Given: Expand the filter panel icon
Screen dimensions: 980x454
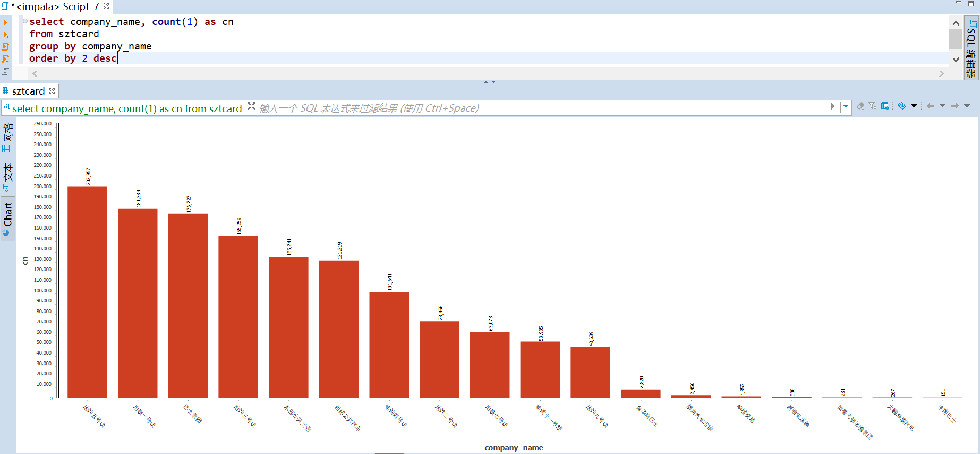Looking at the screenshot, I should click(252, 106).
